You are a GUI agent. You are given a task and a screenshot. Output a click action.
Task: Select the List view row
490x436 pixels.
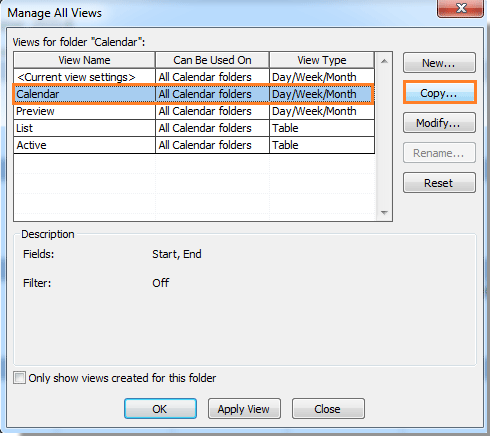(x=194, y=128)
